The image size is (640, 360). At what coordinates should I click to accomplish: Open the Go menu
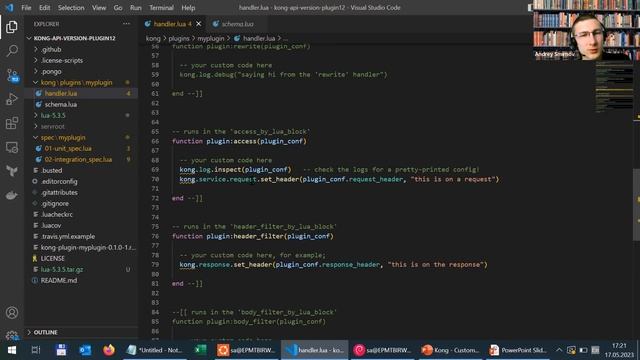click(x=118, y=8)
